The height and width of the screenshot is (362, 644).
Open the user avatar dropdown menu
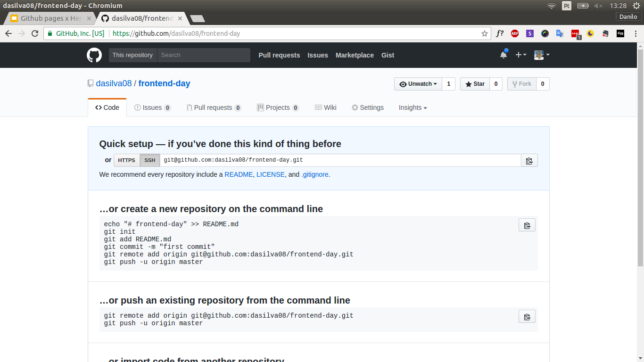[542, 55]
